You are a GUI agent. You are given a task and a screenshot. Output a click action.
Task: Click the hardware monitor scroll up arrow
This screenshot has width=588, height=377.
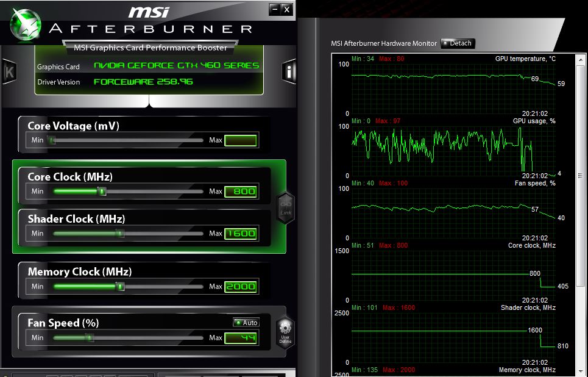click(x=581, y=59)
